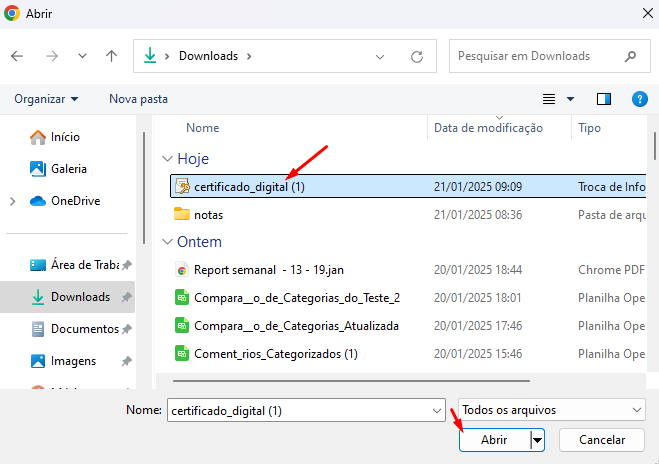This screenshot has width=659, height=464.
Task: Click the Up one level arrow
Action: tap(111, 56)
